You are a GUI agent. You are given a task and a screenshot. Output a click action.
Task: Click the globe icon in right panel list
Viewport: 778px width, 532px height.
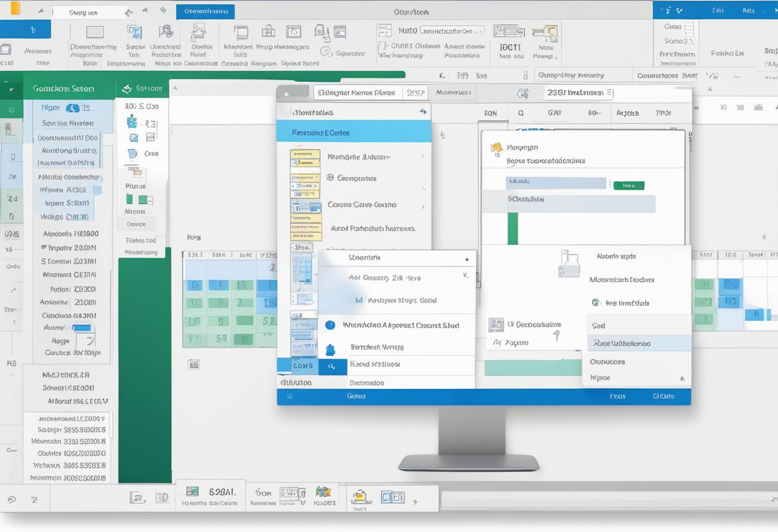pos(596,303)
